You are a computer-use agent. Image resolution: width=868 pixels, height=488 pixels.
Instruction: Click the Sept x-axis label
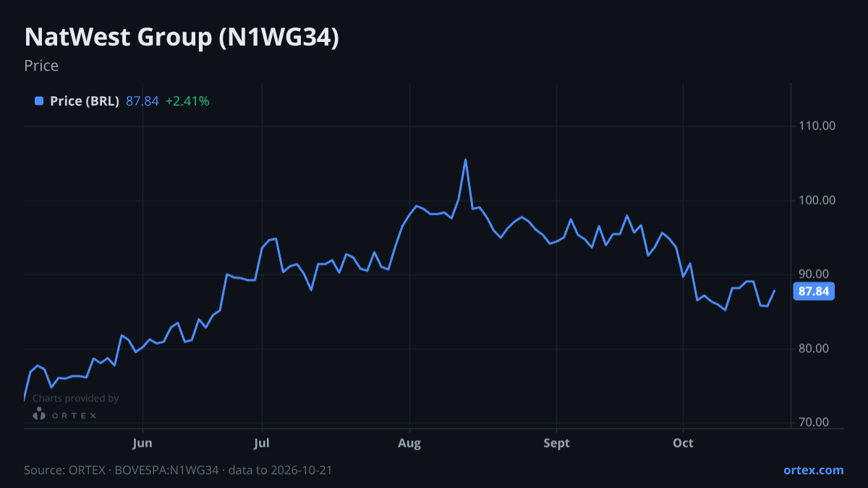click(x=557, y=442)
